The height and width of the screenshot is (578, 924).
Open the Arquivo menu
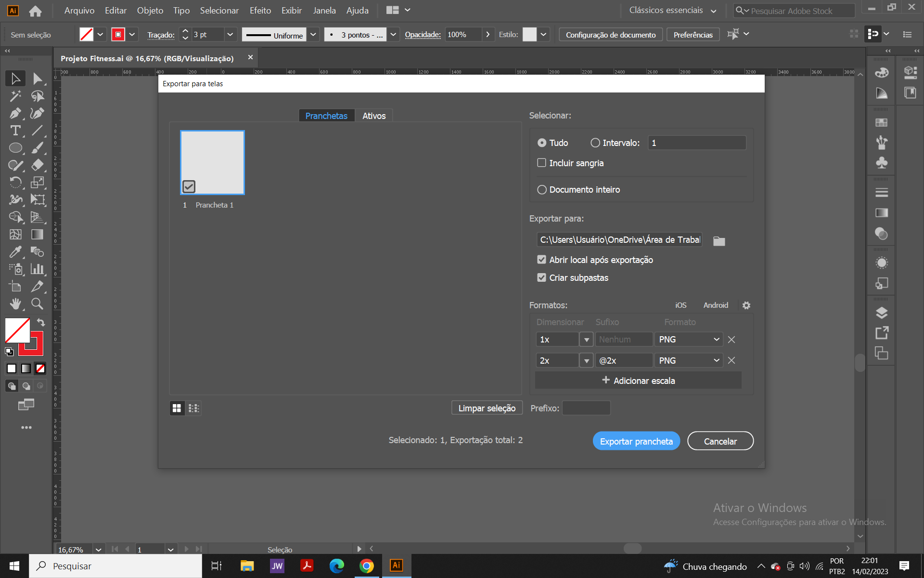coord(79,10)
